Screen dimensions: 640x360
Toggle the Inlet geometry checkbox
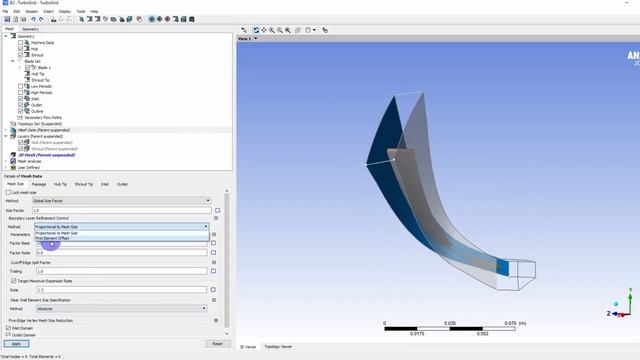(20, 99)
